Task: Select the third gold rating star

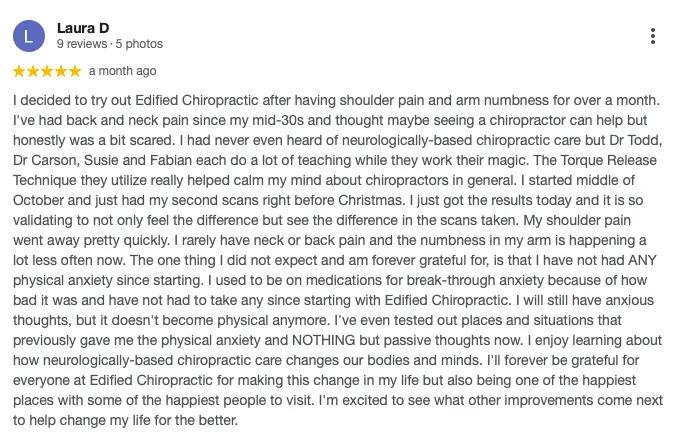Action: 47,71
